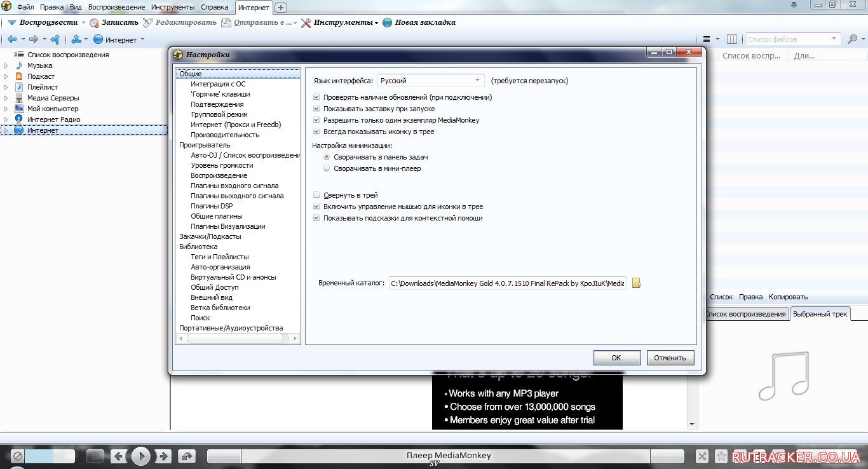Open the Воспроизвести dropdown arrow
Viewport: 868px width, 469px height.
point(83,23)
